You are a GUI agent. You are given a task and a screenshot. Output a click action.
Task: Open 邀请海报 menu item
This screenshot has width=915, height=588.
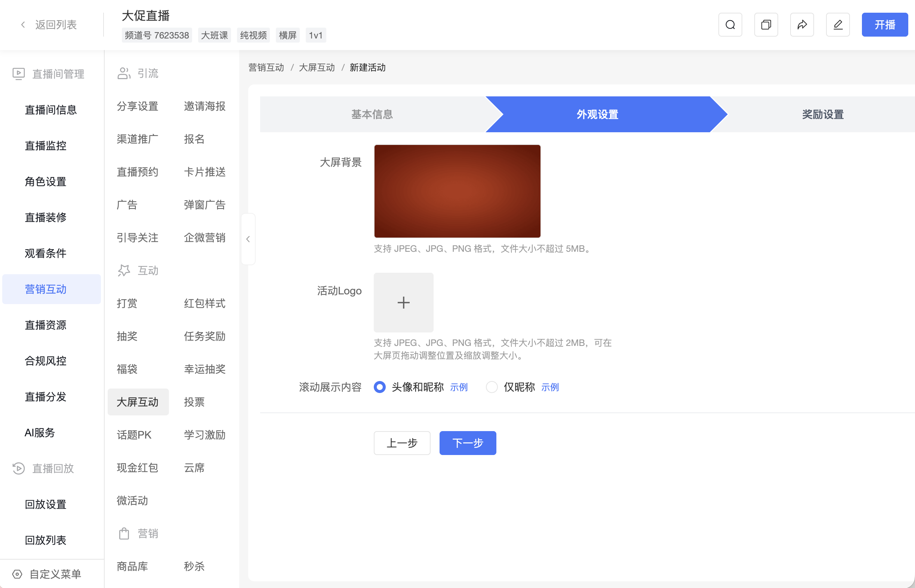tap(205, 106)
